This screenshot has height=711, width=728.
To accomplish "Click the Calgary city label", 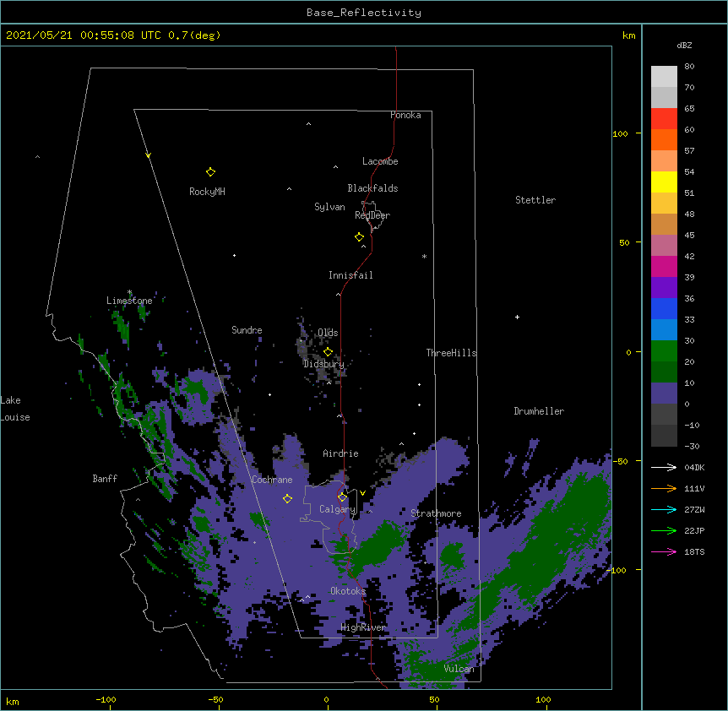I will coord(337,509).
